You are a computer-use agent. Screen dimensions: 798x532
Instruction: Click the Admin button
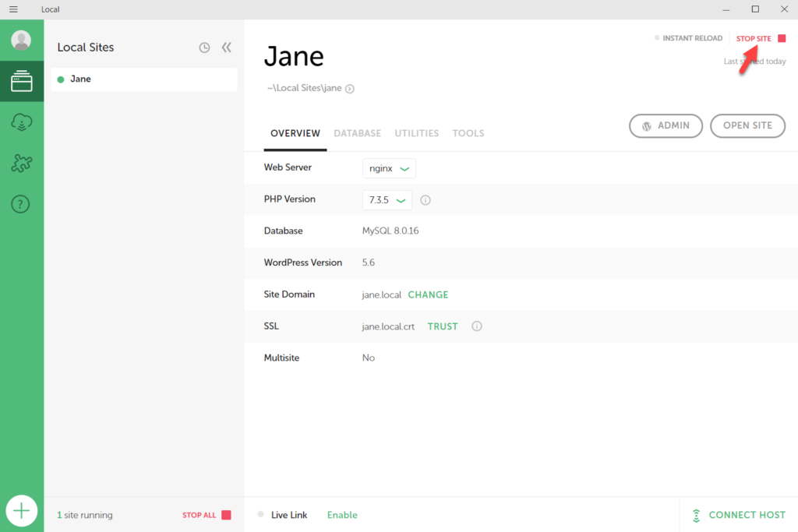(x=666, y=125)
